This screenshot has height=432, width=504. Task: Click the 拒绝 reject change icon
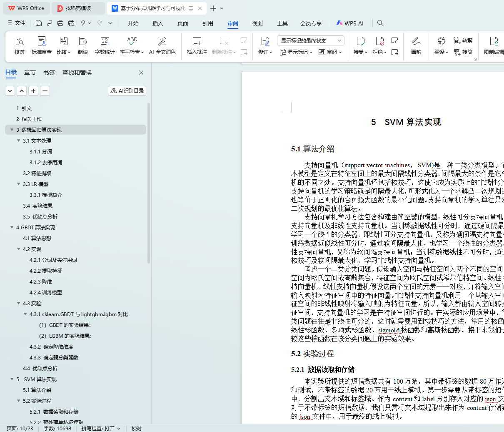pos(379,41)
